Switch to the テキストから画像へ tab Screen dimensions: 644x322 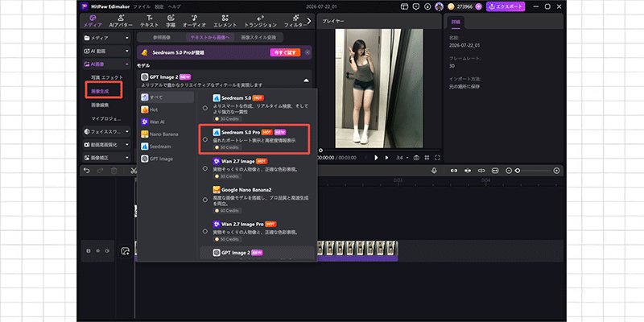pos(210,37)
